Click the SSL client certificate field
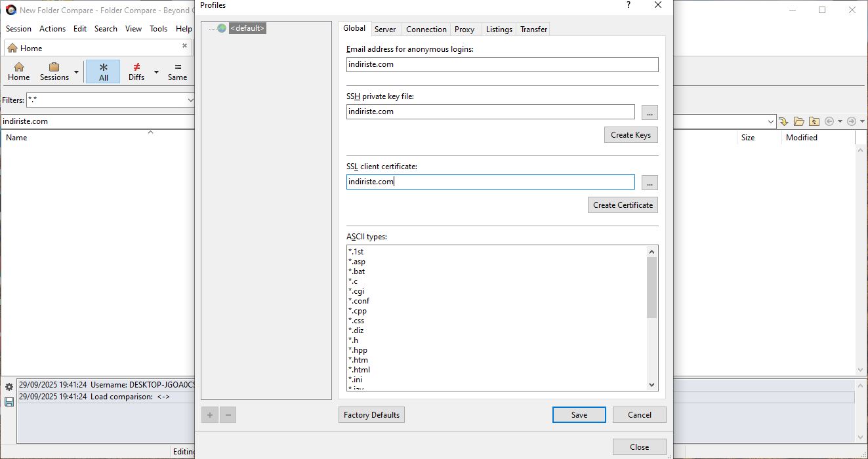868x459 pixels. (491, 182)
